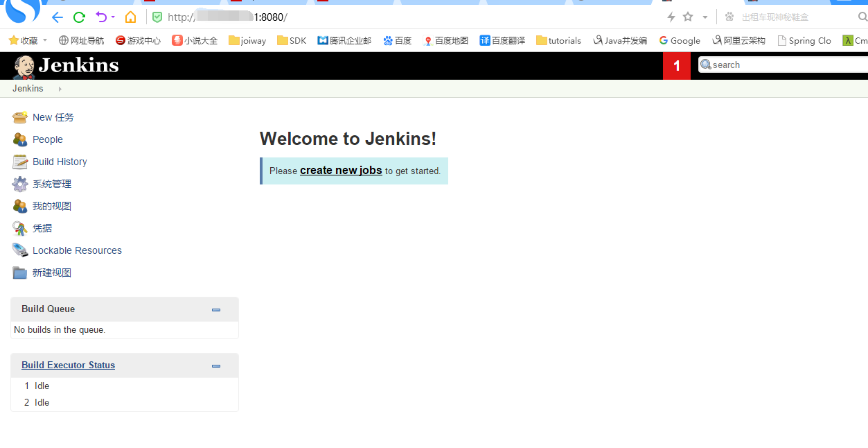Click the Lockable Resources drive icon

[x=20, y=250]
